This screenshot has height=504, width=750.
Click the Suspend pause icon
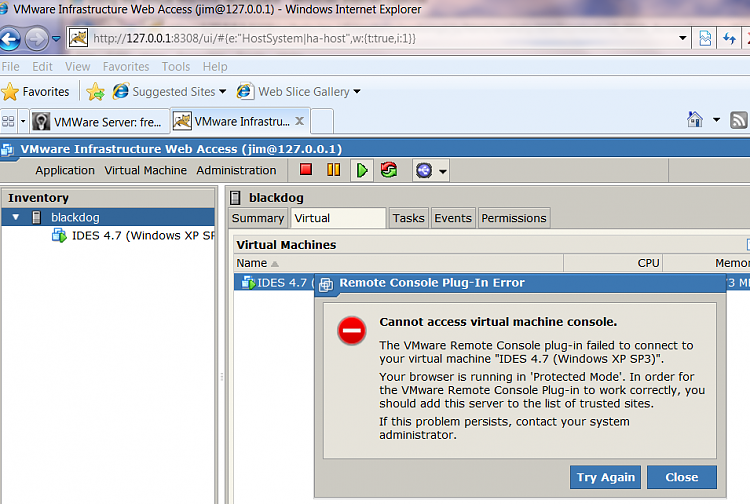tap(333, 170)
